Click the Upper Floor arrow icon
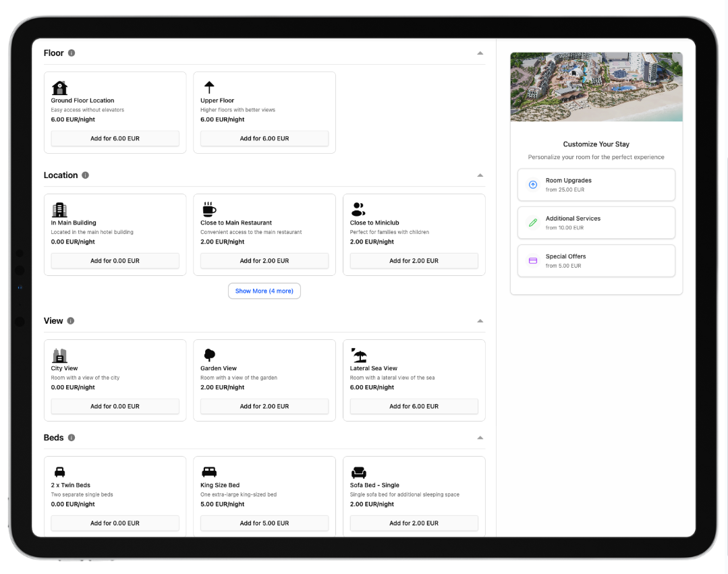This screenshot has width=728, height=574. 209,87
